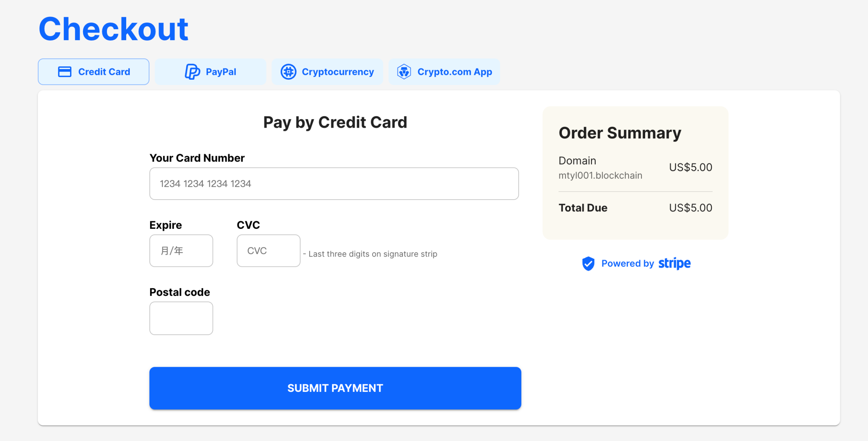Click the Postal code input field

click(181, 318)
